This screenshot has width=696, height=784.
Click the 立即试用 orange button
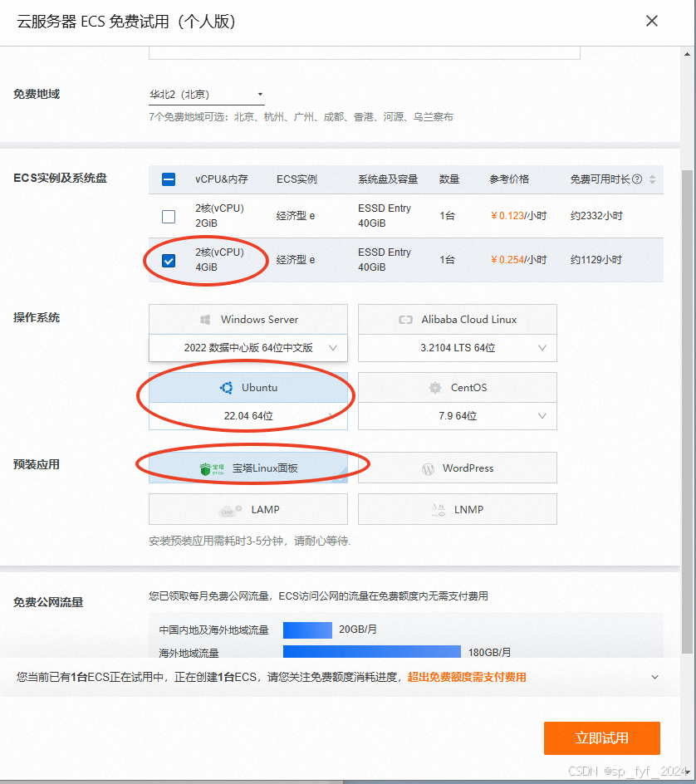(602, 737)
